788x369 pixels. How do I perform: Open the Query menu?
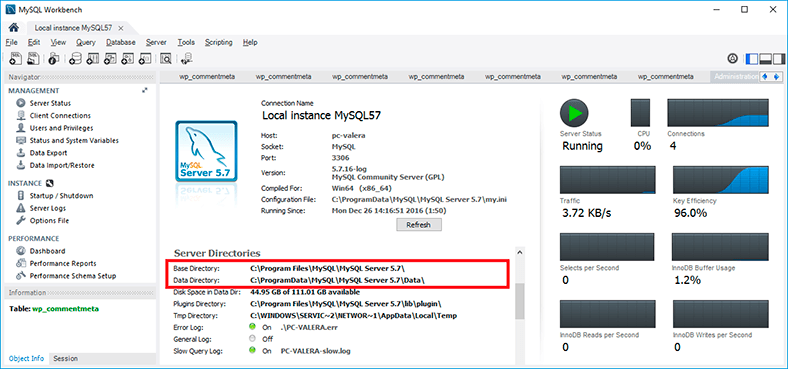coord(86,43)
